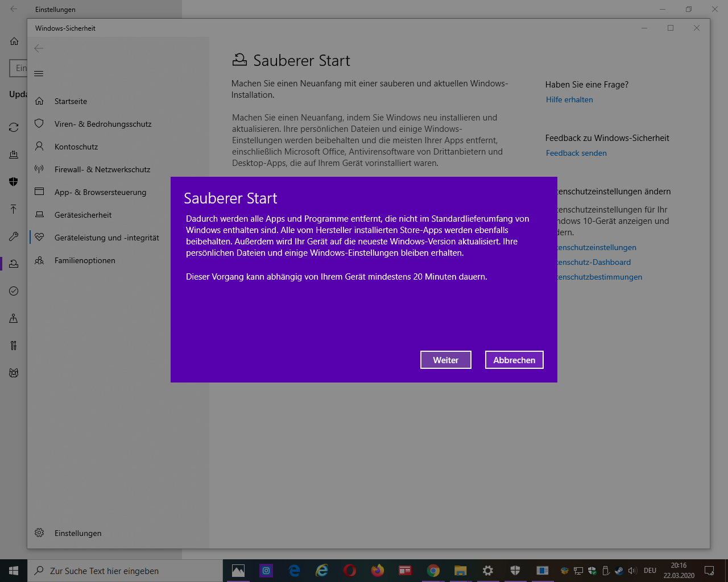Screen dimensions: 728x582
Task: Open Windows Update sync icon in Einstellungen
Action: [x=14, y=127]
